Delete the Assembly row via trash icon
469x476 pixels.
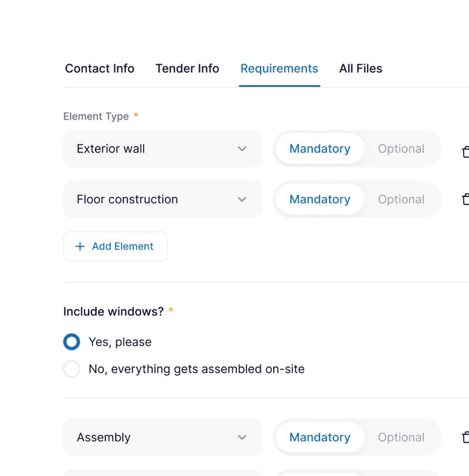pyautogui.click(x=465, y=437)
